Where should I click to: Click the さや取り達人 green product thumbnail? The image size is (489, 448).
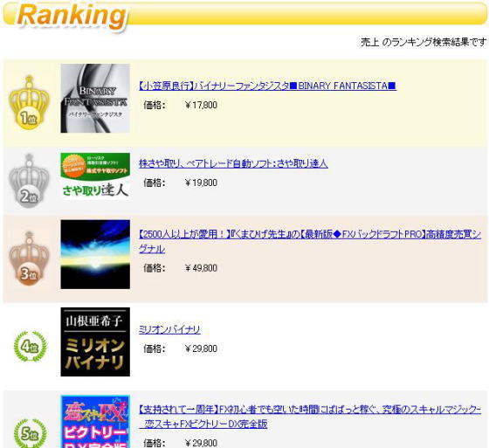pos(95,176)
